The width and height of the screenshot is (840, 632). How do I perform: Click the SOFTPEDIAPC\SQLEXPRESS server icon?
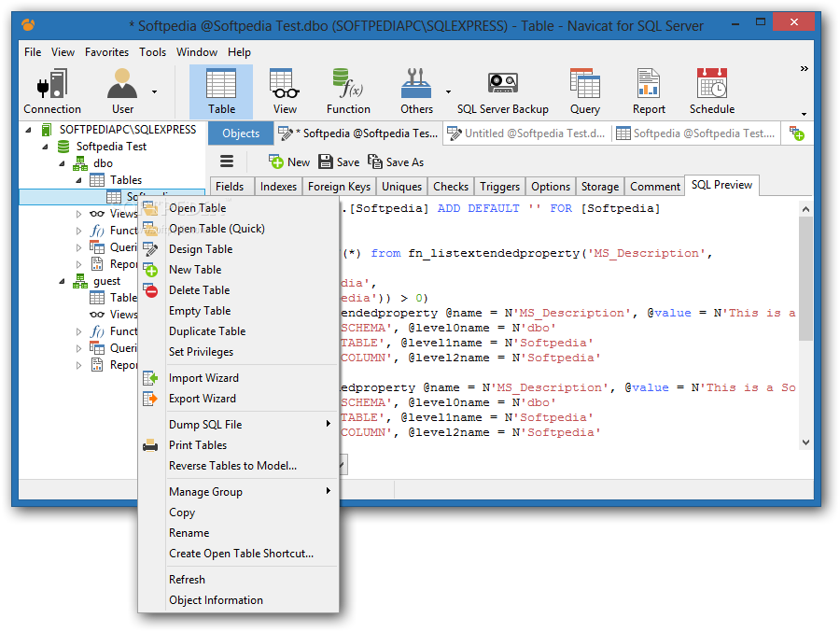[47, 130]
